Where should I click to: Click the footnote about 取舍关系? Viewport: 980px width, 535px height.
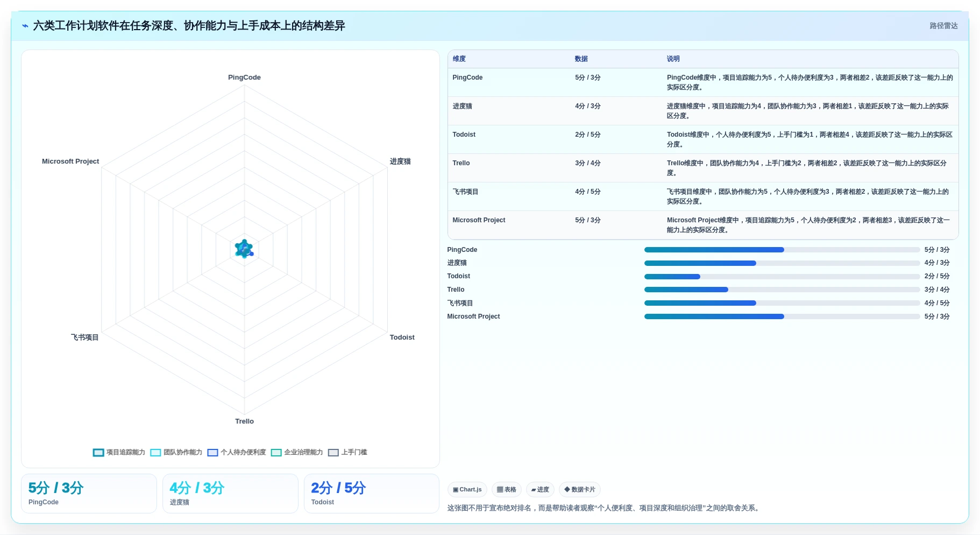click(605, 508)
